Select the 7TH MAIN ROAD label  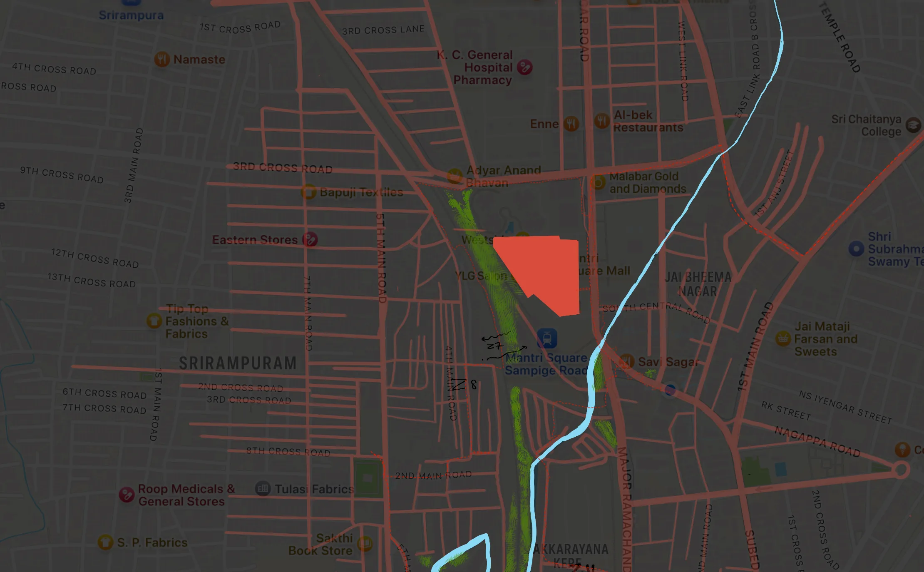click(308, 313)
